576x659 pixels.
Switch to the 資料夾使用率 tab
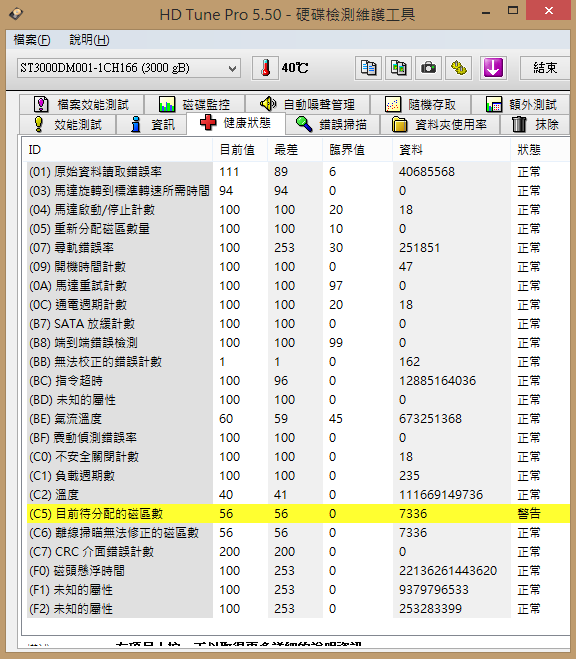[x=440, y=124]
